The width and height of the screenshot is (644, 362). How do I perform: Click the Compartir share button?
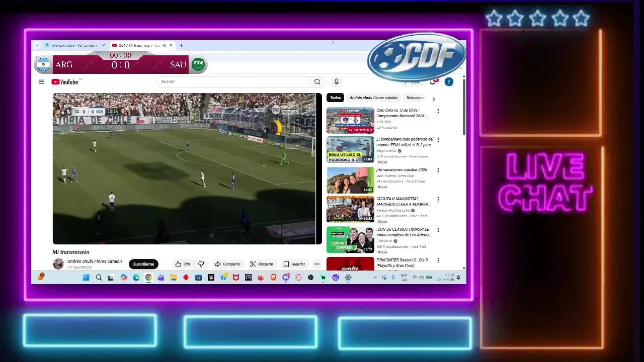point(227,264)
